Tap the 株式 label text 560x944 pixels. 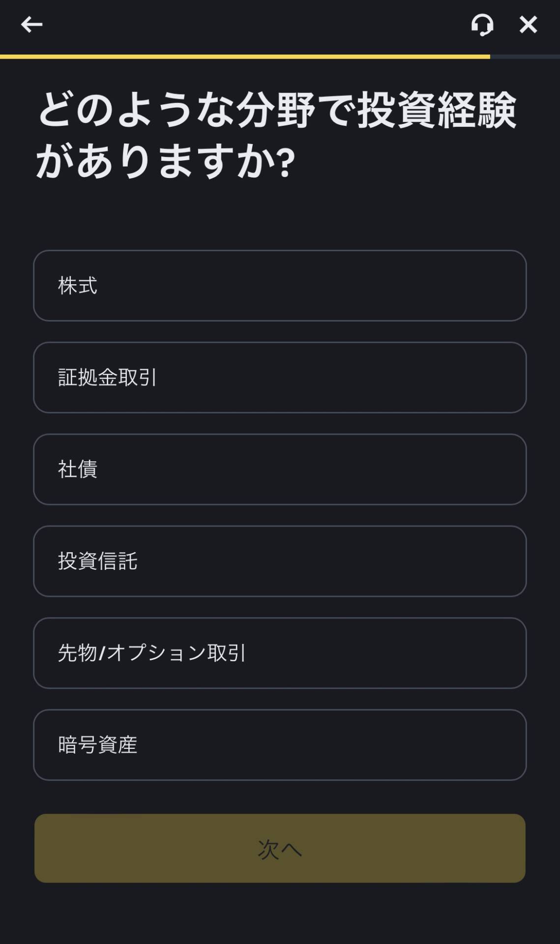pyautogui.click(x=78, y=286)
